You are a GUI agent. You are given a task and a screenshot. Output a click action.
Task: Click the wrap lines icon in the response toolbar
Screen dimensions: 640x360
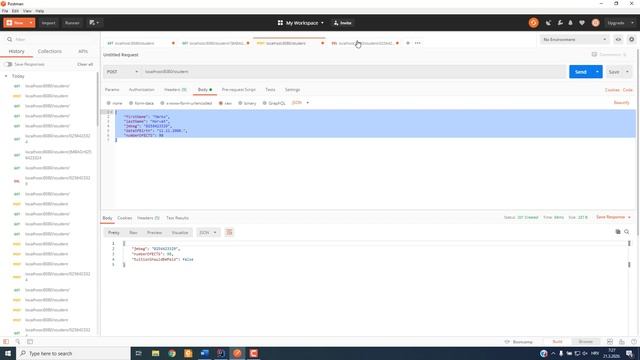[x=229, y=232]
